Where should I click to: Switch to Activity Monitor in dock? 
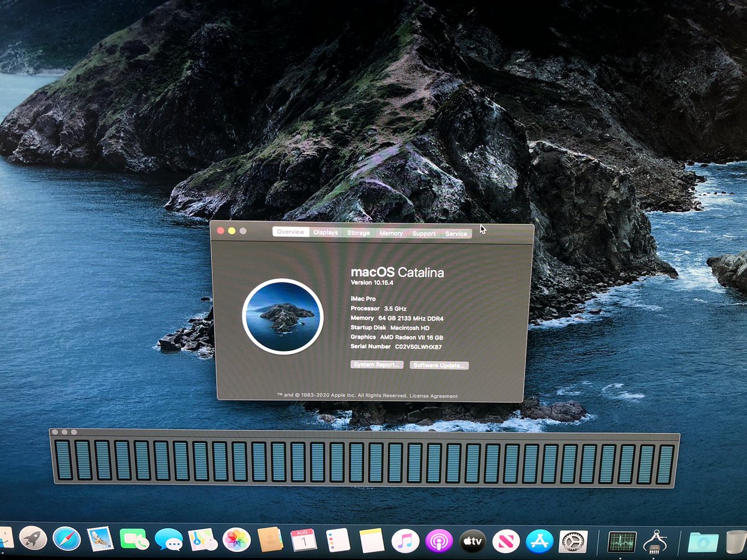point(622,542)
